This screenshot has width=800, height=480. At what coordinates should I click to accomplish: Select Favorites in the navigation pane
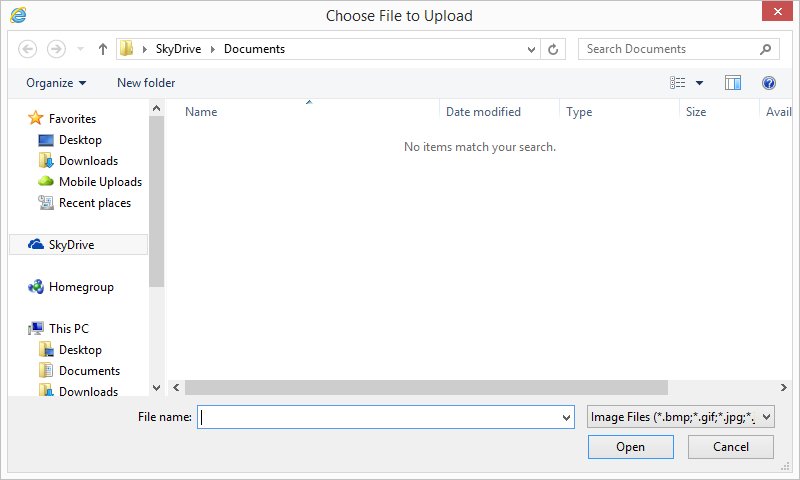(x=72, y=118)
